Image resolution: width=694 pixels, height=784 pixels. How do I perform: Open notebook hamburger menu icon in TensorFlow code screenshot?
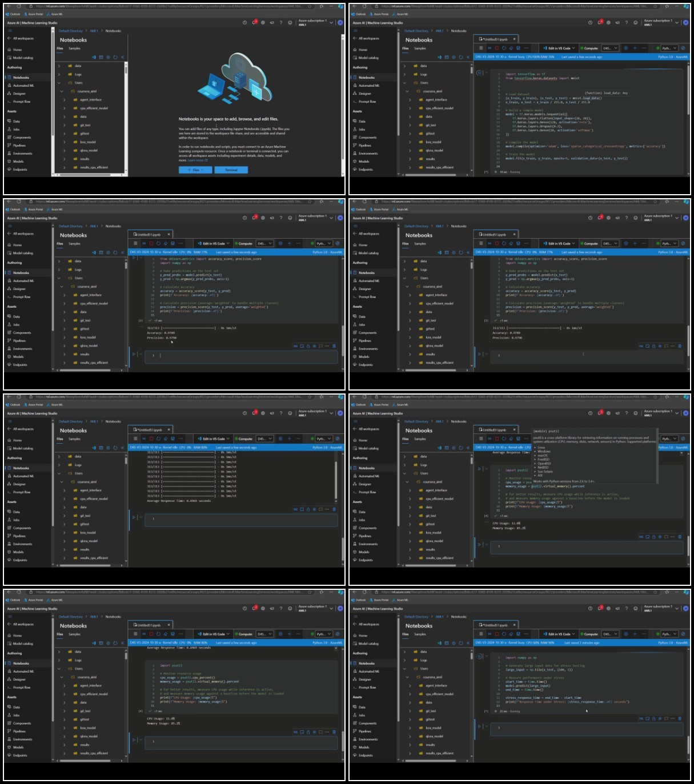click(481, 48)
